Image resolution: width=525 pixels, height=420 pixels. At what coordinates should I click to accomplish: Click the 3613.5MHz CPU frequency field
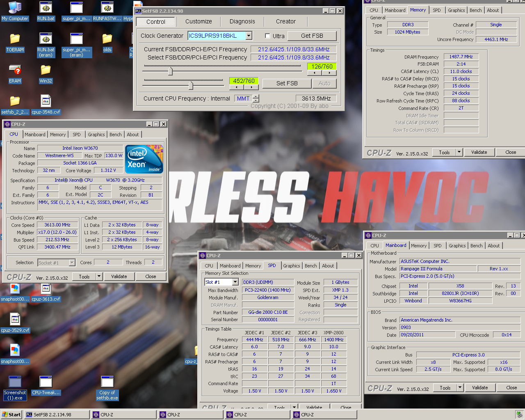click(316, 98)
